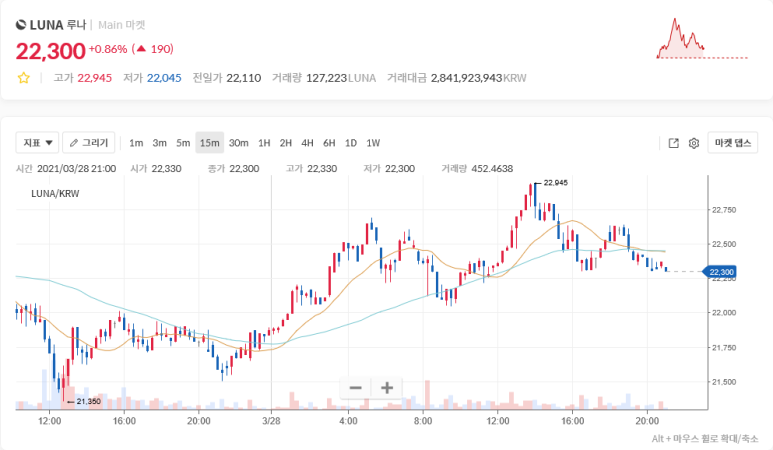Click the 고가 22,945 high value
Screen dimensions: 773x450
(x=82, y=78)
